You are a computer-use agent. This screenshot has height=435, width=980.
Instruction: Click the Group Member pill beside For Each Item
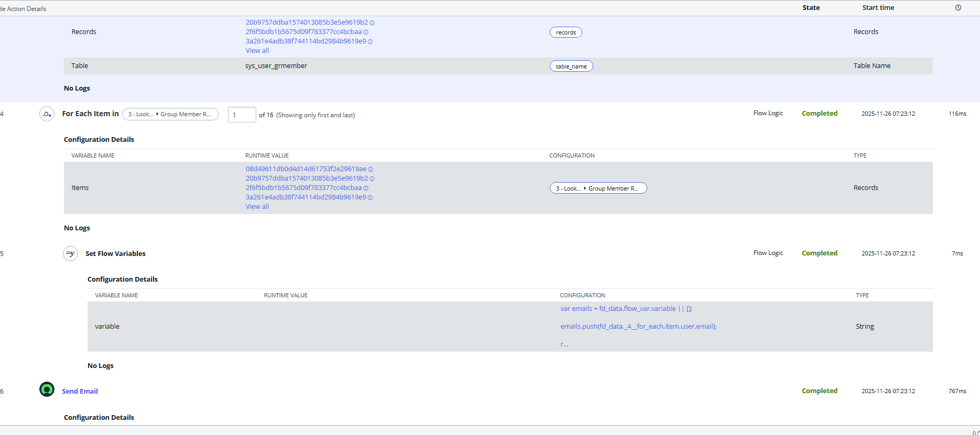pos(170,114)
